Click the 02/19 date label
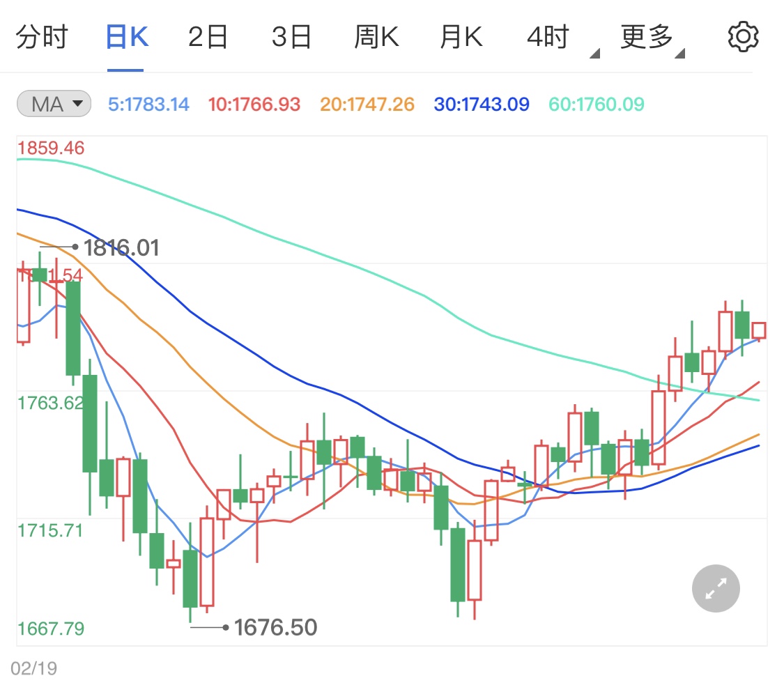This screenshot has width=784, height=685. pos(33,668)
